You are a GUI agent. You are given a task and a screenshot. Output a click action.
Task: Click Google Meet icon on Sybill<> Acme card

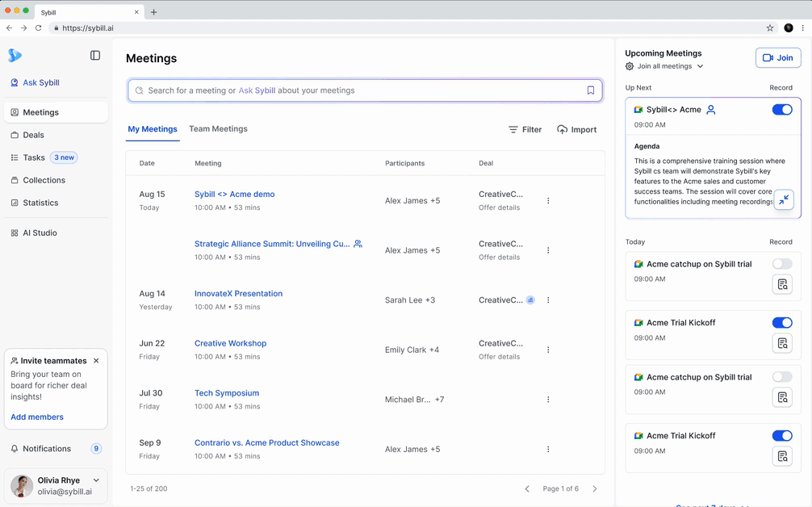[x=638, y=110]
